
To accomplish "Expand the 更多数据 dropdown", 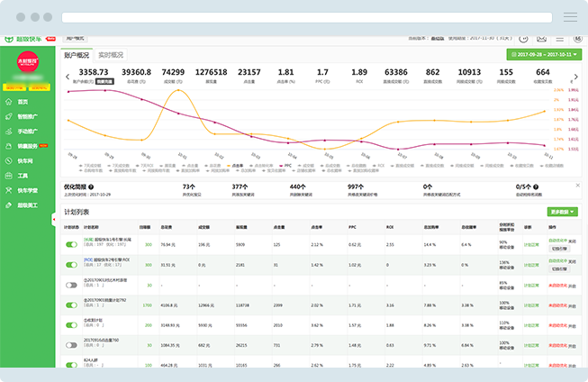I will pyautogui.click(x=560, y=212).
